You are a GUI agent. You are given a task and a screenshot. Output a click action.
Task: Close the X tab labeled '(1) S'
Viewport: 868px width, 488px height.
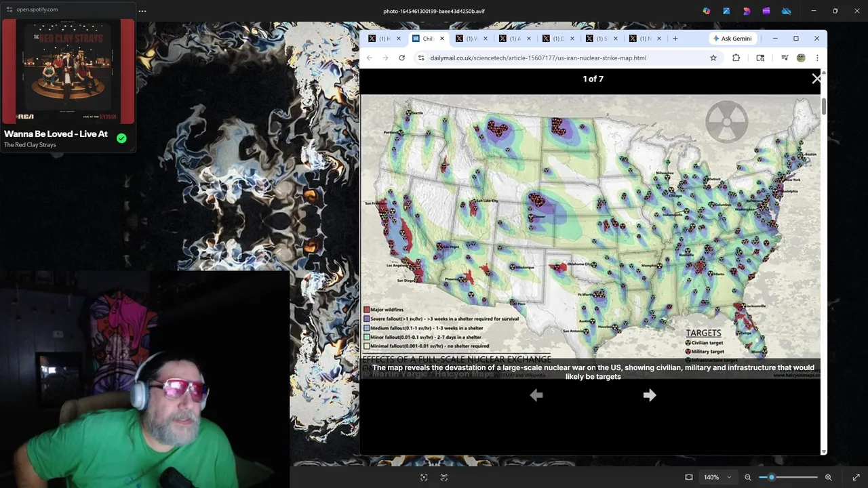(616, 39)
